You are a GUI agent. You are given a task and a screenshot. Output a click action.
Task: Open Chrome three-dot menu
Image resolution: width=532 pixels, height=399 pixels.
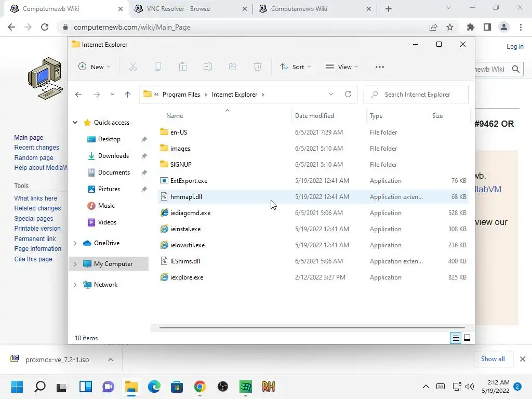coord(521,27)
